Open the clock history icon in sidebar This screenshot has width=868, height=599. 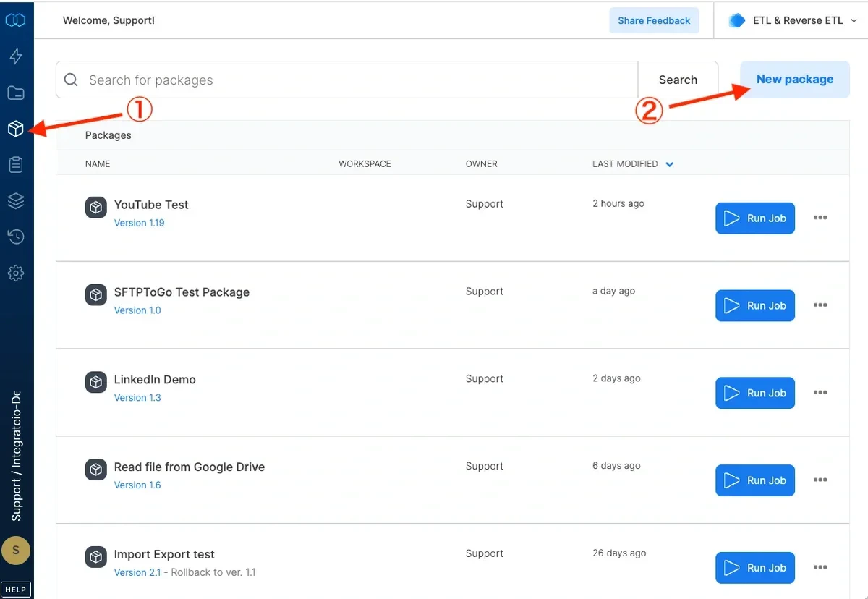16,237
